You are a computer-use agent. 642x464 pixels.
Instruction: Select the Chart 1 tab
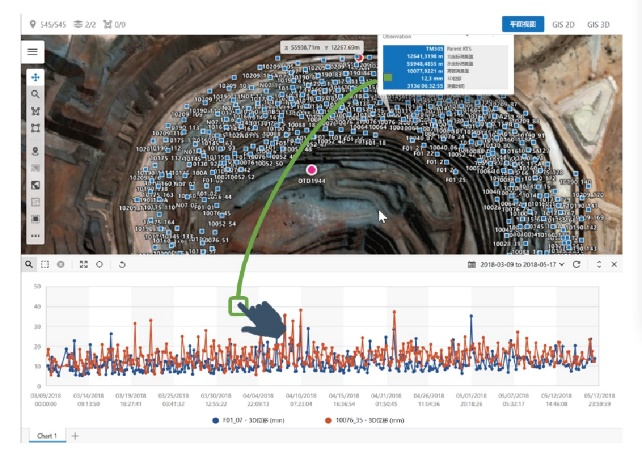coord(47,436)
